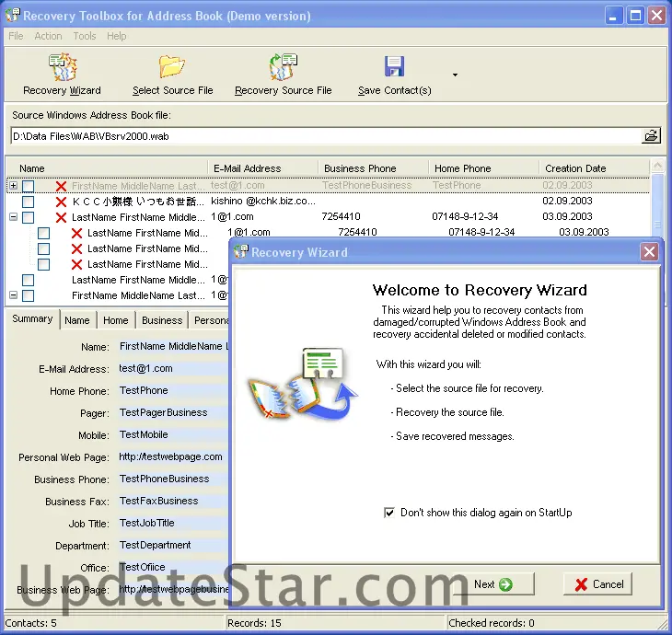Check the KCC contact row checkbox
The height and width of the screenshot is (635, 672).
click(x=29, y=202)
